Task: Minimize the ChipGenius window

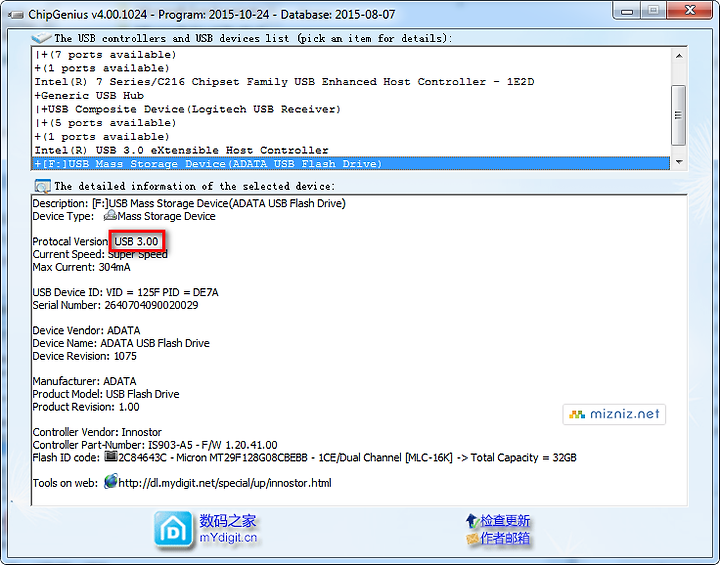Action: (x=626, y=11)
